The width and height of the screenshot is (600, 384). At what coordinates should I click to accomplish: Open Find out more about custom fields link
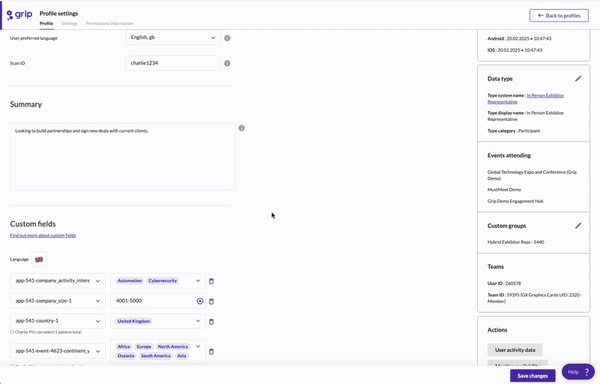(x=43, y=235)
